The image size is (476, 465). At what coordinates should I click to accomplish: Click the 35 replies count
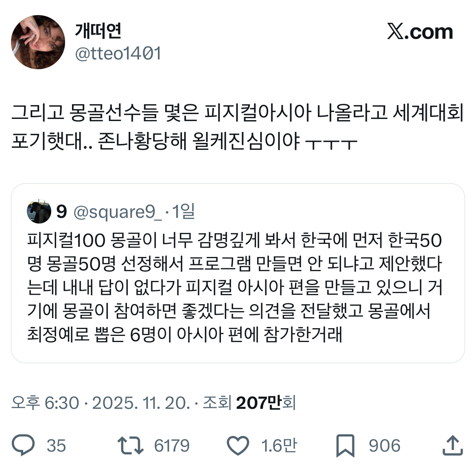click(56, 446)
